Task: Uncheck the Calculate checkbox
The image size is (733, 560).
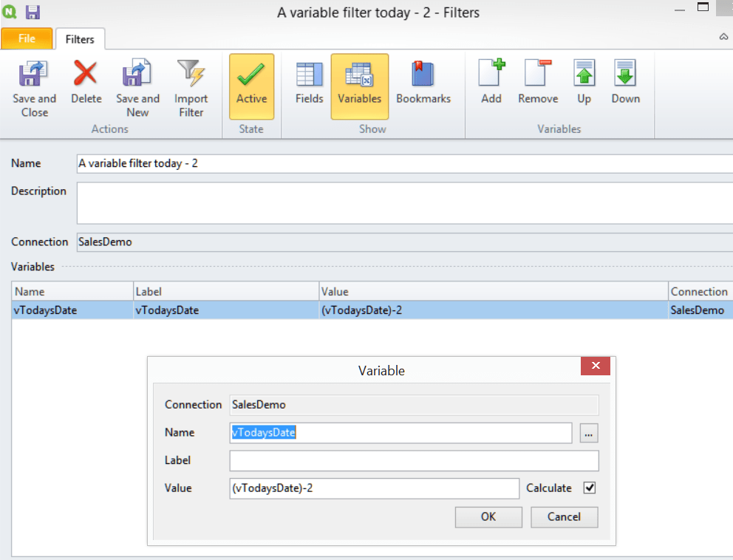Action: (590, 488)
